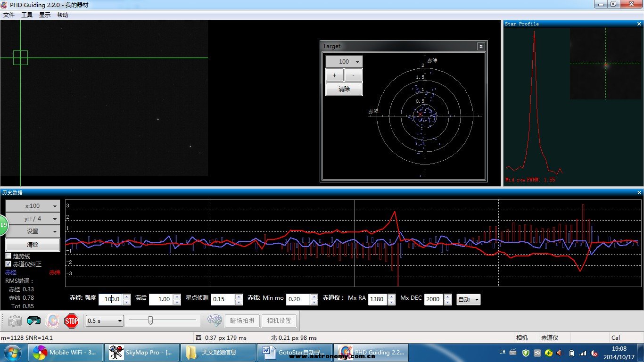
Task: Click the 暗场拍摄 button
Action: (x=242, y=321)
